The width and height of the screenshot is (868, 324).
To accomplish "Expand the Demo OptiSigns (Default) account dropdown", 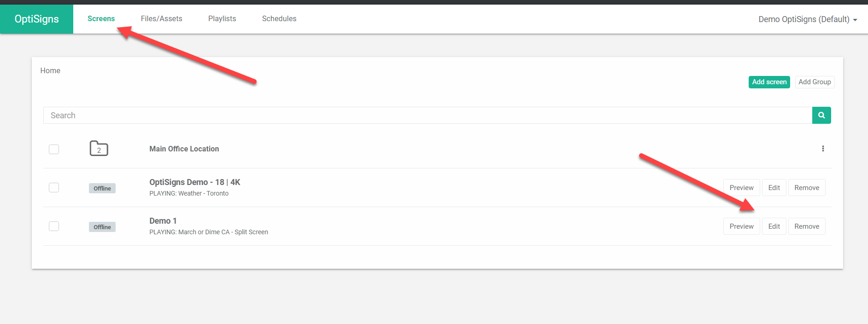I will (808, 19).
